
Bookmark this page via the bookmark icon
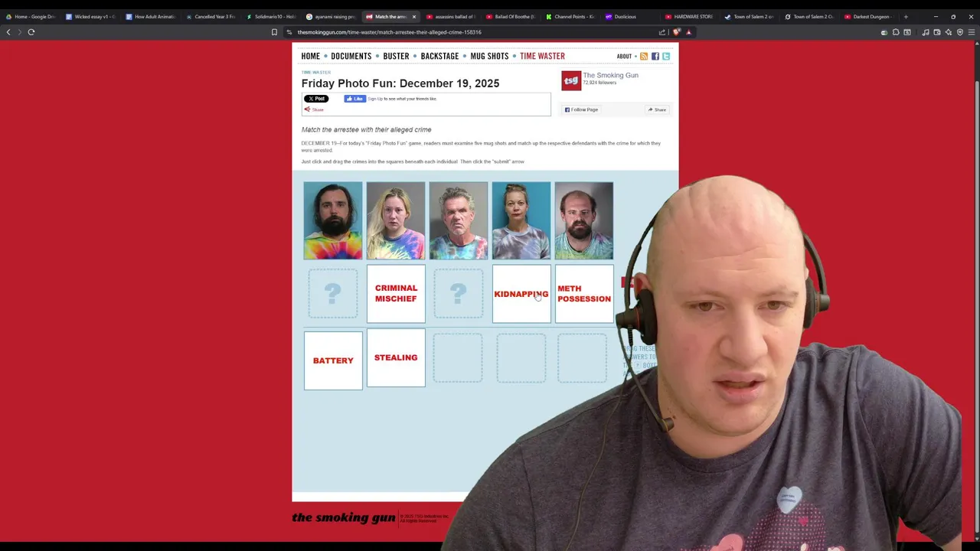274,32
